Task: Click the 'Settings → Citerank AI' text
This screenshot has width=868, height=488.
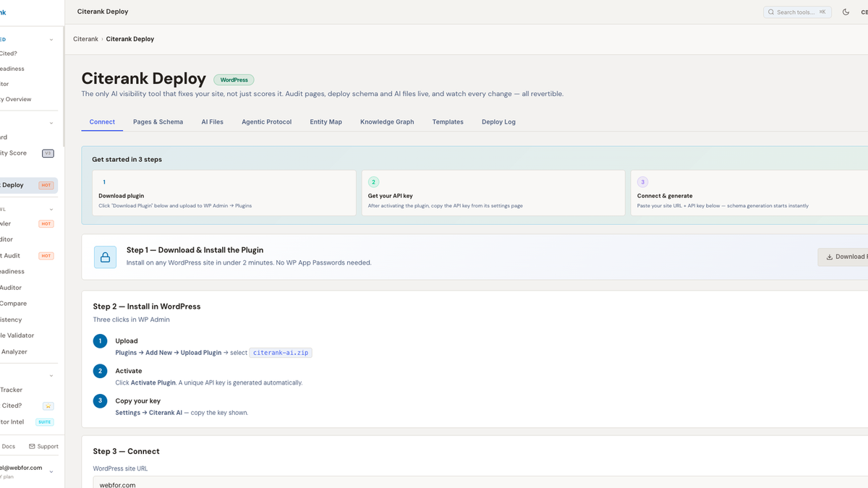Action: pos(149,413)
